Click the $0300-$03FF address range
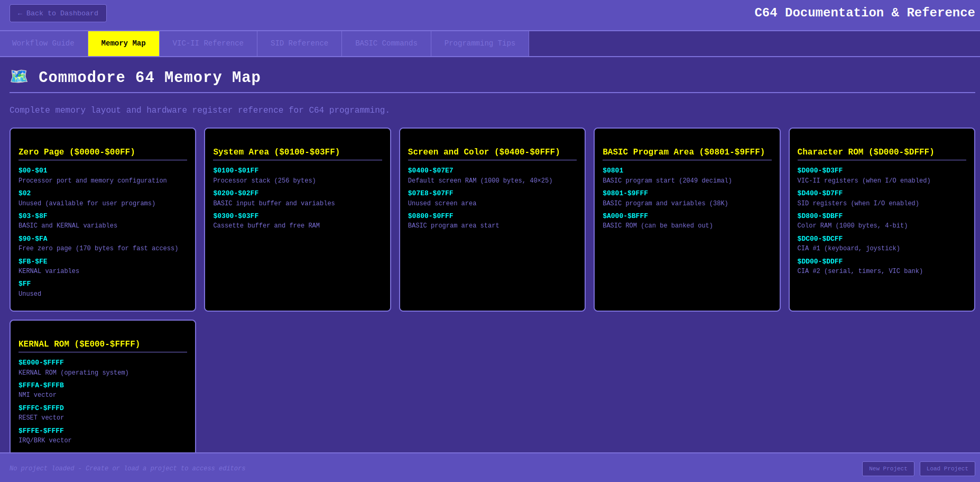 click(x=236, y=216)
